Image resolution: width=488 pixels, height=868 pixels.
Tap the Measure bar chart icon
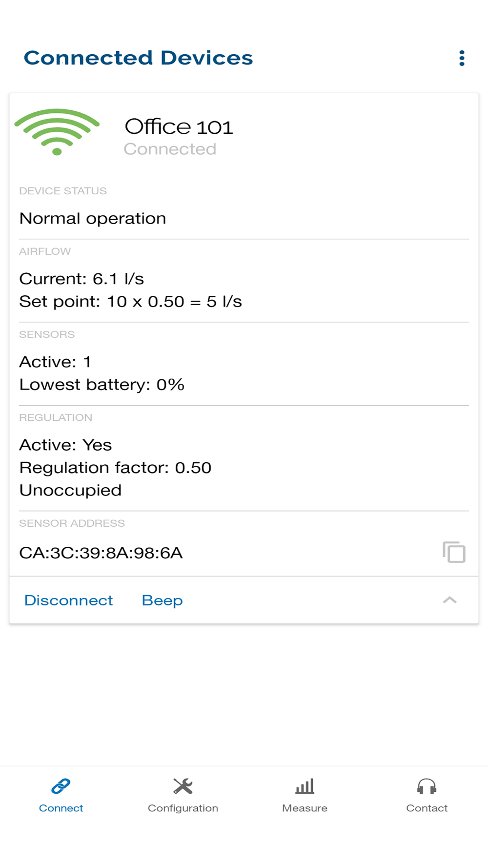[x=305, y=786]
